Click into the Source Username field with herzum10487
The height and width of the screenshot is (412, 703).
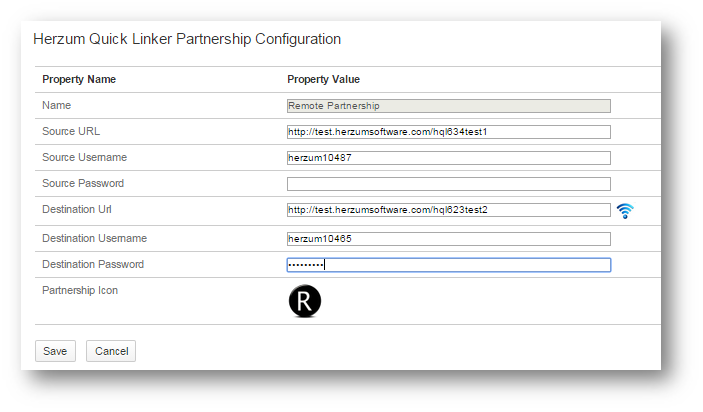coord(448,158)
